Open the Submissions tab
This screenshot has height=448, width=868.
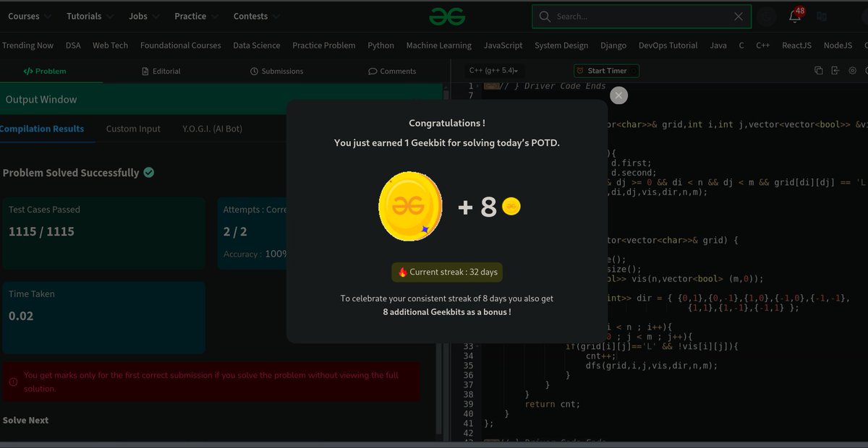coord(276,72)
